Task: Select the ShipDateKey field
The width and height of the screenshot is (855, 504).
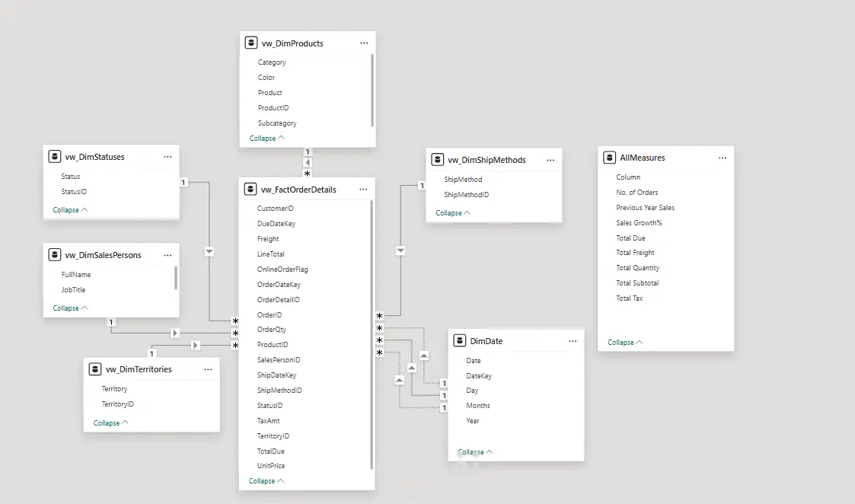Action: 276,375
